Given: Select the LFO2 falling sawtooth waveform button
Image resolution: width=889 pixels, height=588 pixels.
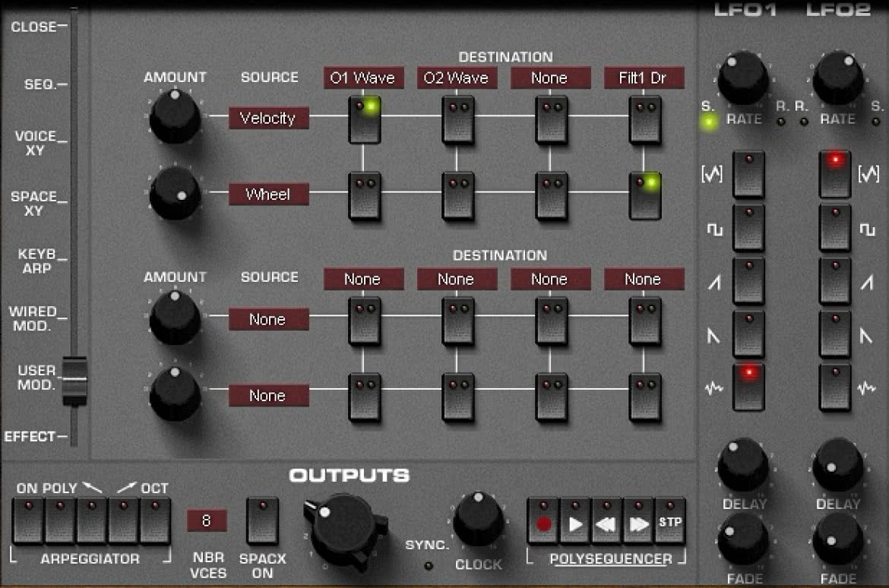Looking at the screenshot, I should [x=835, y=334].
